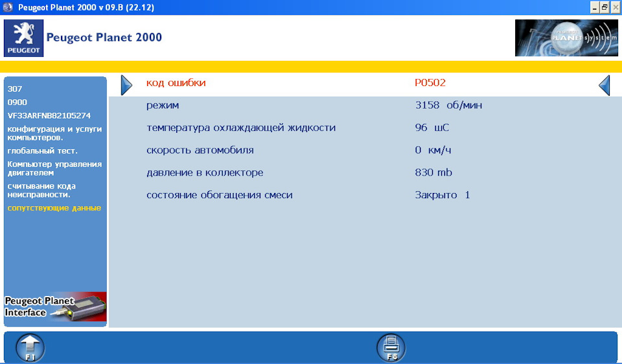Click скорость автомобиля label
Image resolution: width=622 pixels, height=364 pixels.
pyautogui.click(x=200, y=150)
